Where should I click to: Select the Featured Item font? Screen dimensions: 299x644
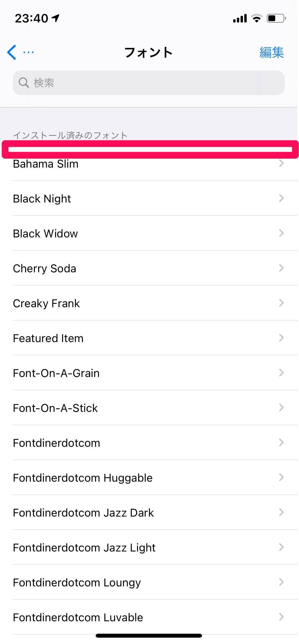48,338
